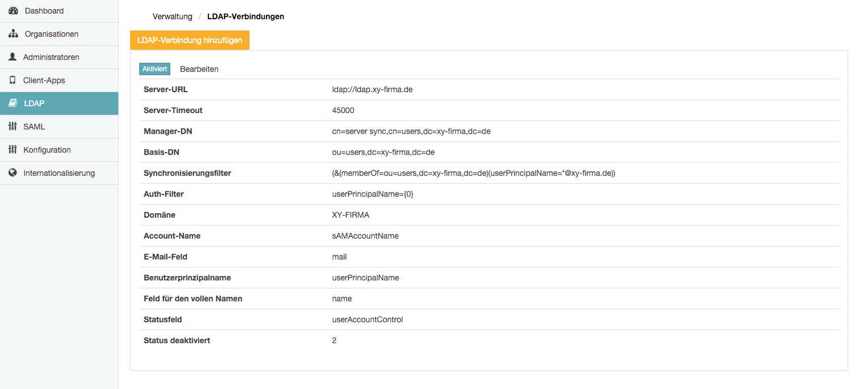
Task: Open the Konfiguration page
Action: [59, 150]
